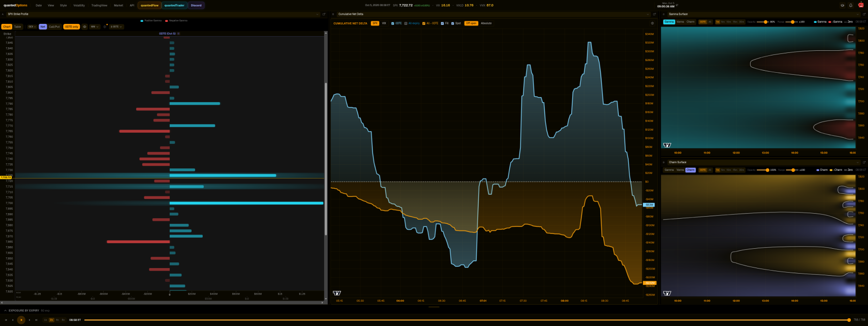Enable the All-expiry checkbox
Viewport: 868px width, 326px height.
(406, 23)
